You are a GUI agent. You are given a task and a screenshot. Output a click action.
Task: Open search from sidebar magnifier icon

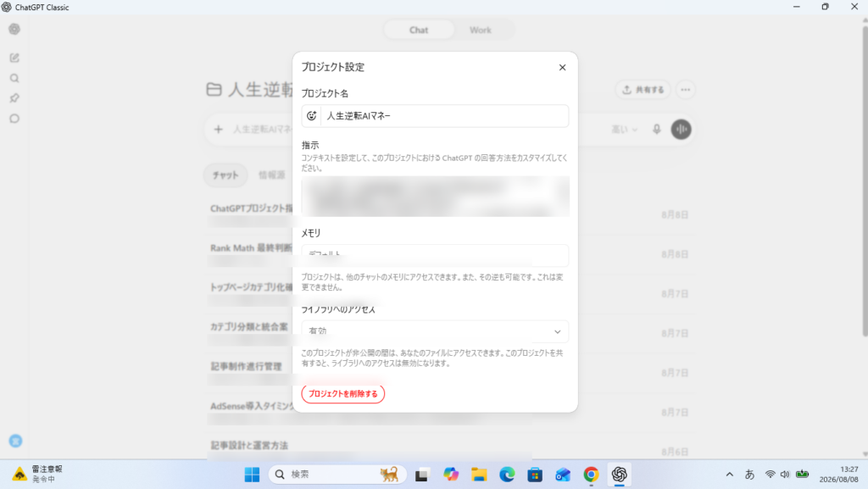click(x=14, y=78)
